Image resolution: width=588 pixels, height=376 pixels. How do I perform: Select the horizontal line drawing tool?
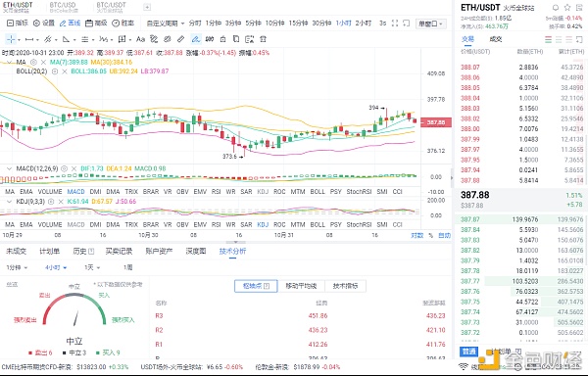pos(29,39)
